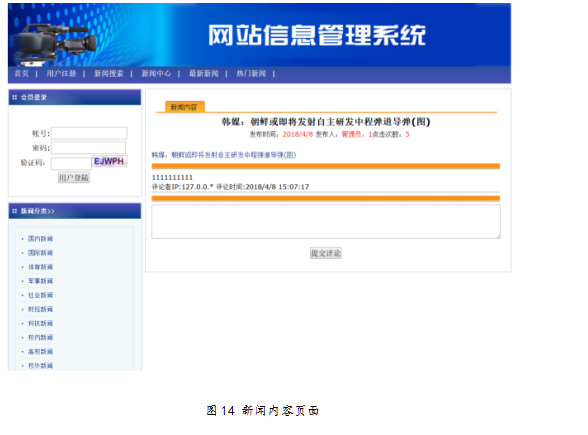Open 国内新闻 category link

click(40, 239)
